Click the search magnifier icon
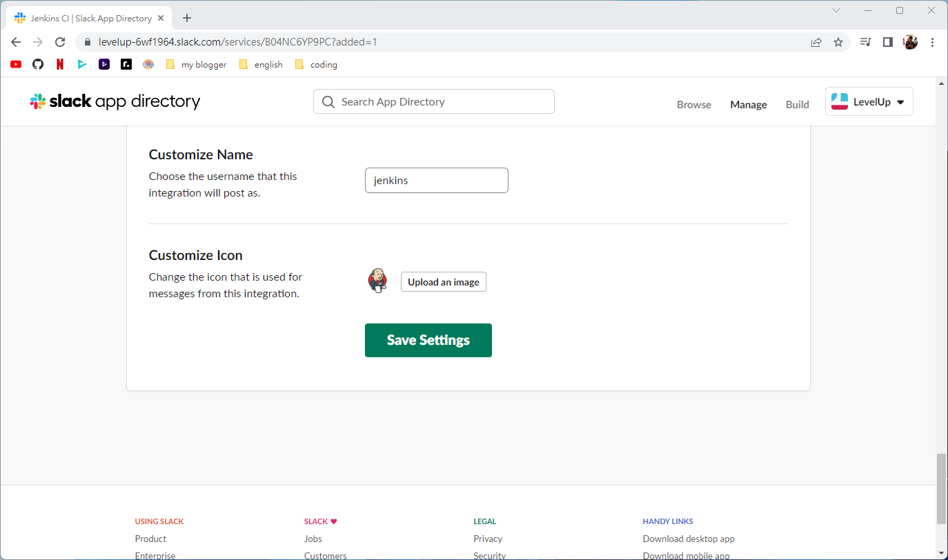 (328, 101)
